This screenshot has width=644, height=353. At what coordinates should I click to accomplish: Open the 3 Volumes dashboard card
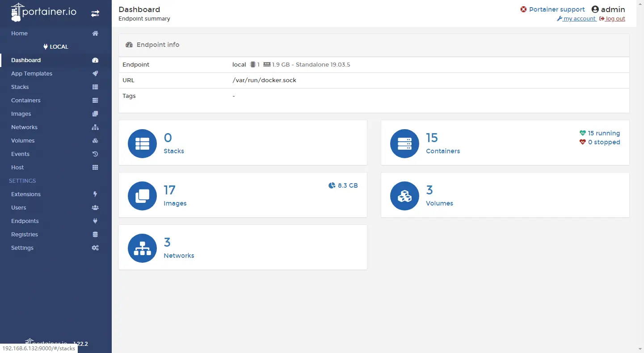[505, 195]
